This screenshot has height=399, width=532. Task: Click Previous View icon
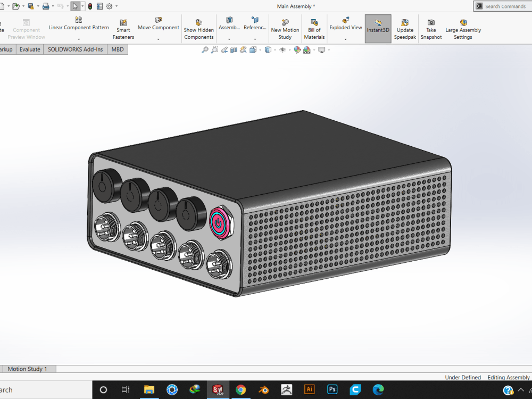click(224, 50)
